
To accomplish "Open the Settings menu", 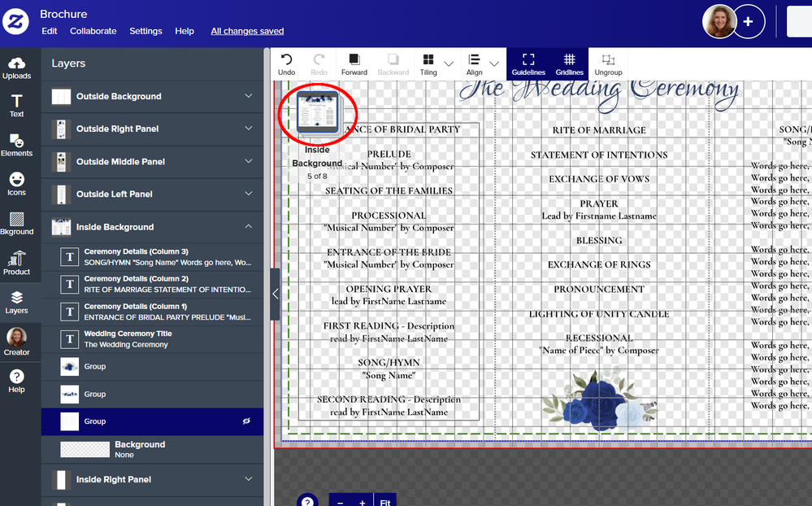I will tap(145, 31).
